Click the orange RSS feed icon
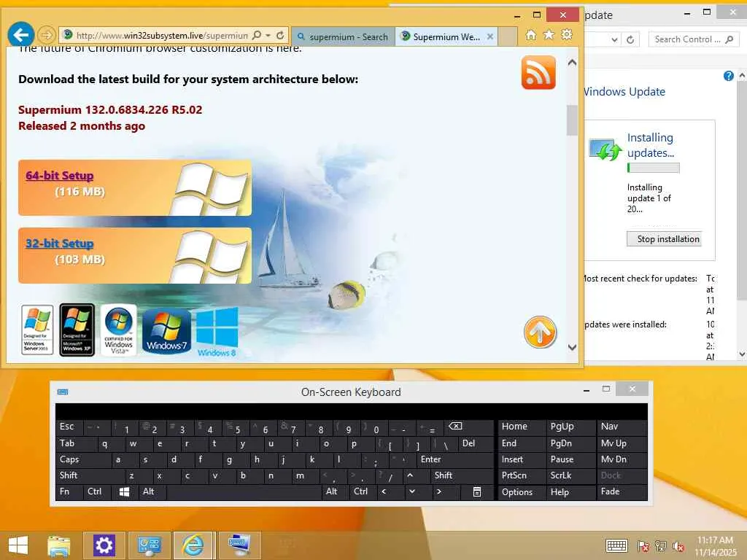This screenshot has height=560, width=747. (538, 72)
